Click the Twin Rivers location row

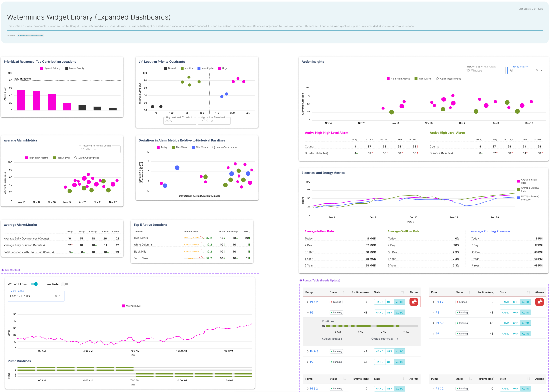(x=192, y=238)
